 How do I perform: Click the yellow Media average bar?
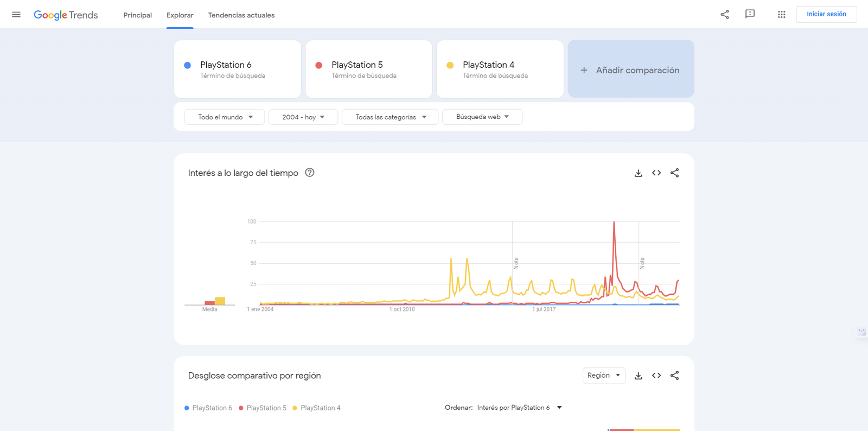click(220, 301)
